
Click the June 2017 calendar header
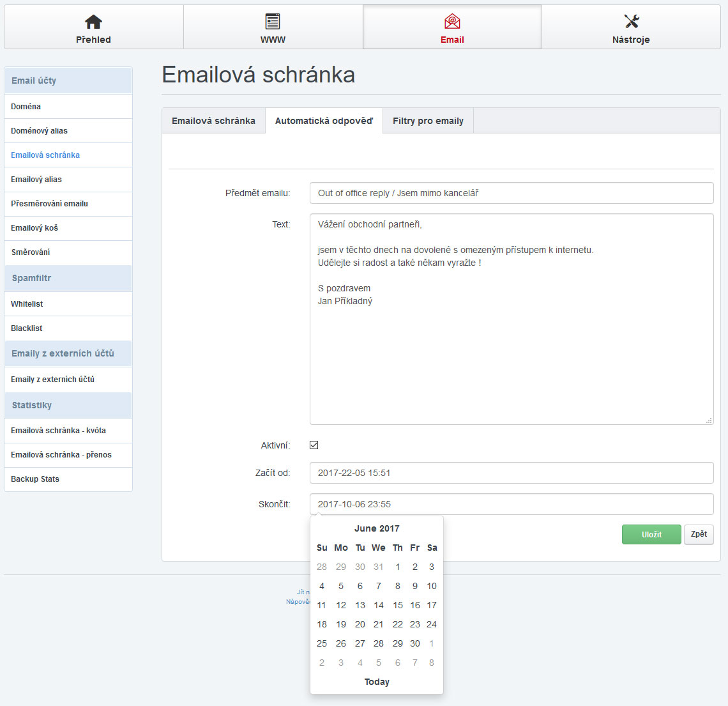pyautogui.click(x=377, y=528)
